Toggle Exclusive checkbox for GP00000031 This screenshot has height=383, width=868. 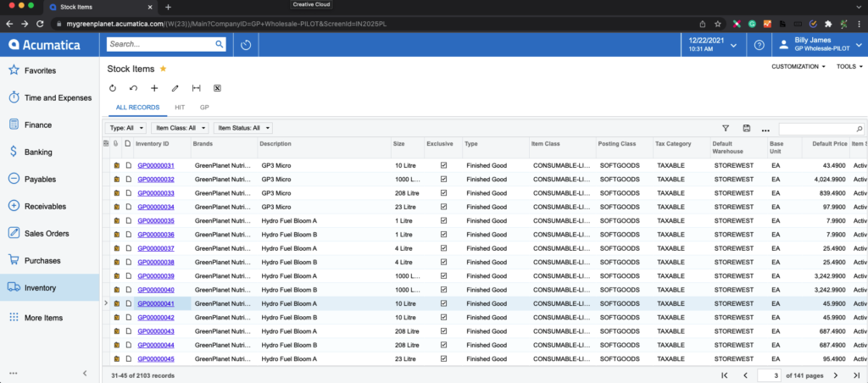click(x=443, y=165)
